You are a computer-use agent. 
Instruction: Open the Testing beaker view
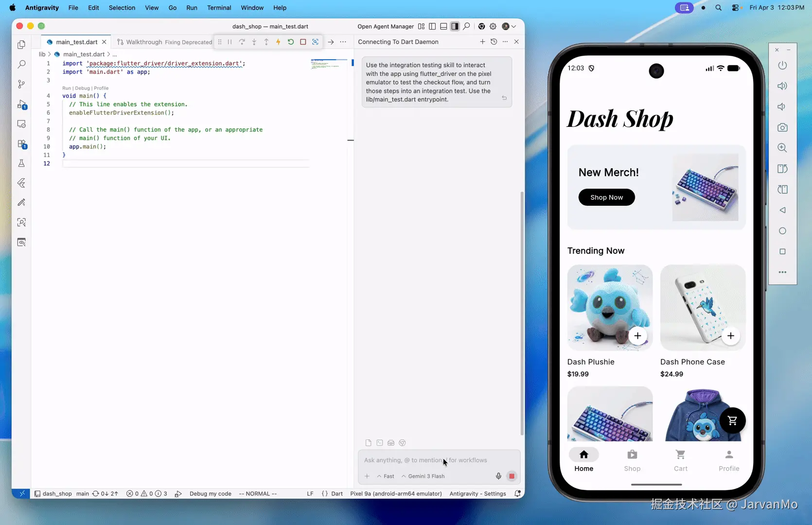click(x=21, y=163)
